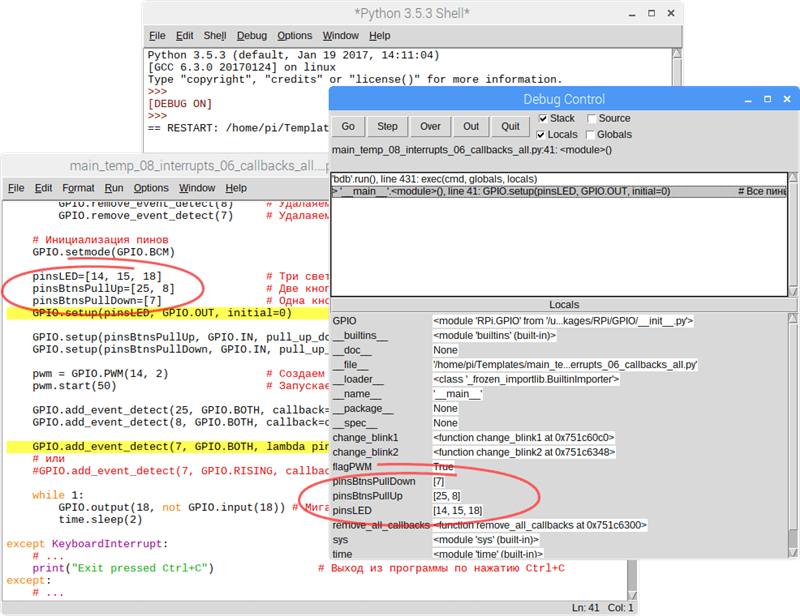Quit the debugging session
Image resolution: width=800 pixels, height=616 pixels.
pyautogui.click(x=510, y=127)
